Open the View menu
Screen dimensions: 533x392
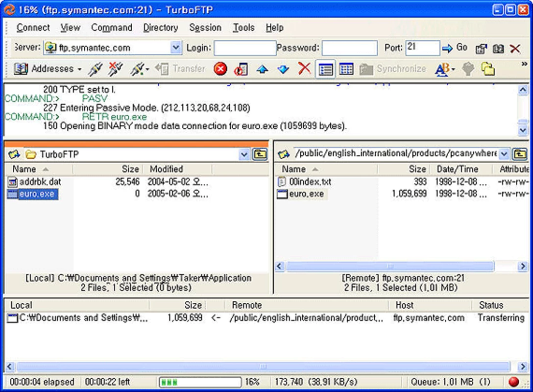point(71,27)
